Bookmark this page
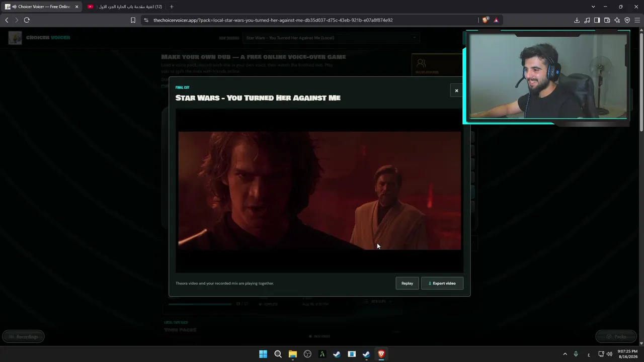Viewport: 644px width, 362px height. point(133,20)
